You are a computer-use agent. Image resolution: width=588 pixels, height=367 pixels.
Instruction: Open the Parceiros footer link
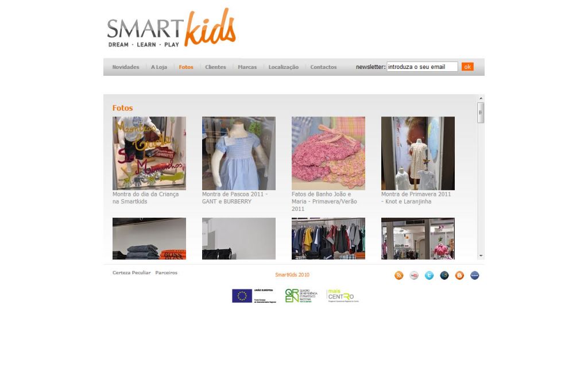[x=166, y=273]
